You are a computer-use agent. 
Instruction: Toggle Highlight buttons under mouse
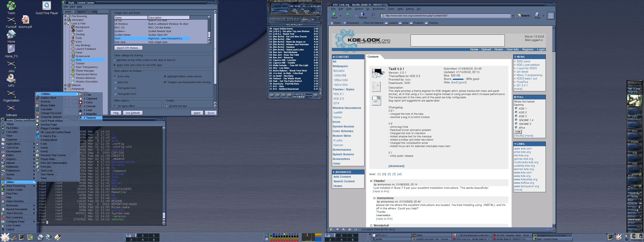pyautogui.click(x=165, y=76)
